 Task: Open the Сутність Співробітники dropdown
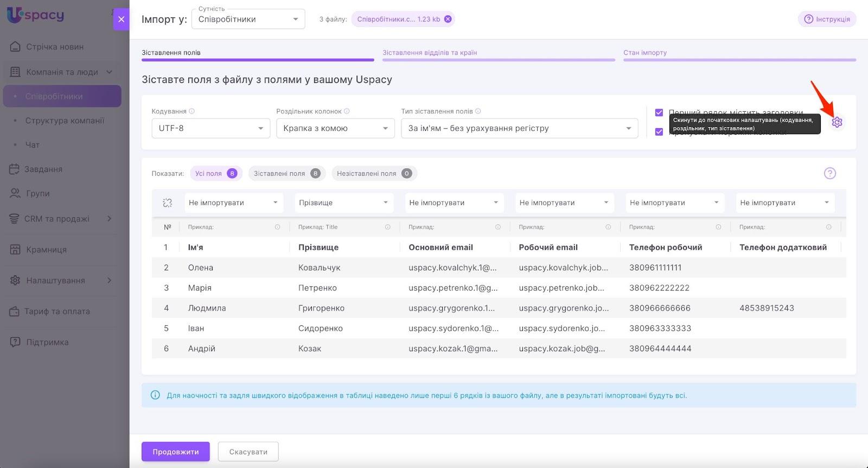tap(247, 20)
